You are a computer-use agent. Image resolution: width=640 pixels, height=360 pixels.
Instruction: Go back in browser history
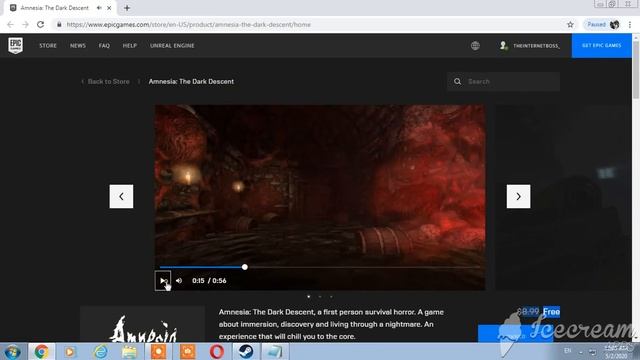pos(11,24)
